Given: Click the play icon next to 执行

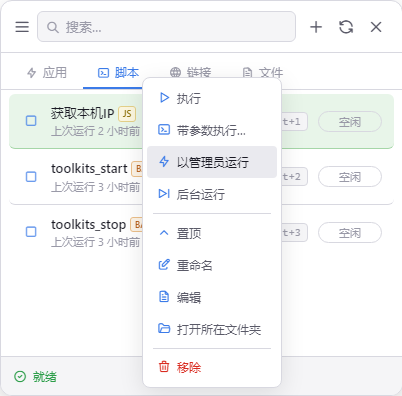Looking at the screenshot, I should click(164, 98).
